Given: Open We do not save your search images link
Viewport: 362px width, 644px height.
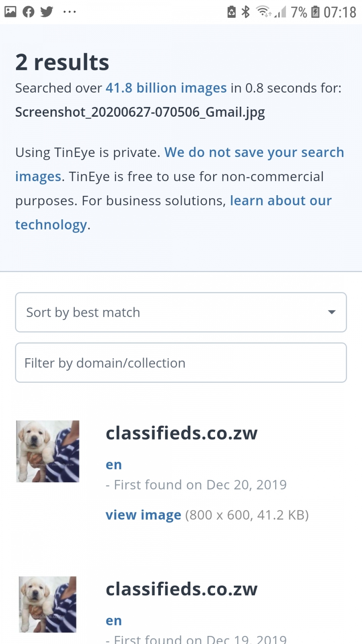Looking at the screenshot, I should pyautogui.click(x=180, y=164).
